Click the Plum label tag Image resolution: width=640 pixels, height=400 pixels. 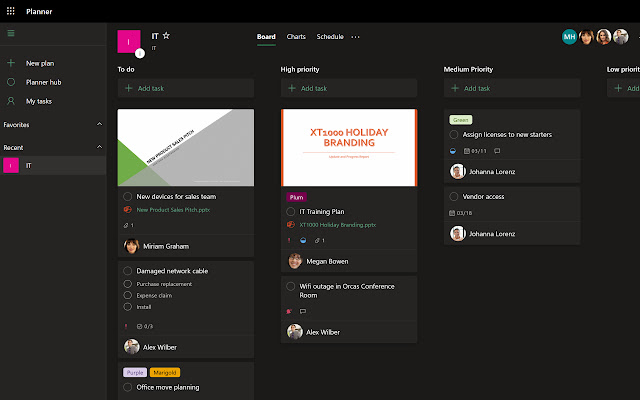[x=296, y=197]
